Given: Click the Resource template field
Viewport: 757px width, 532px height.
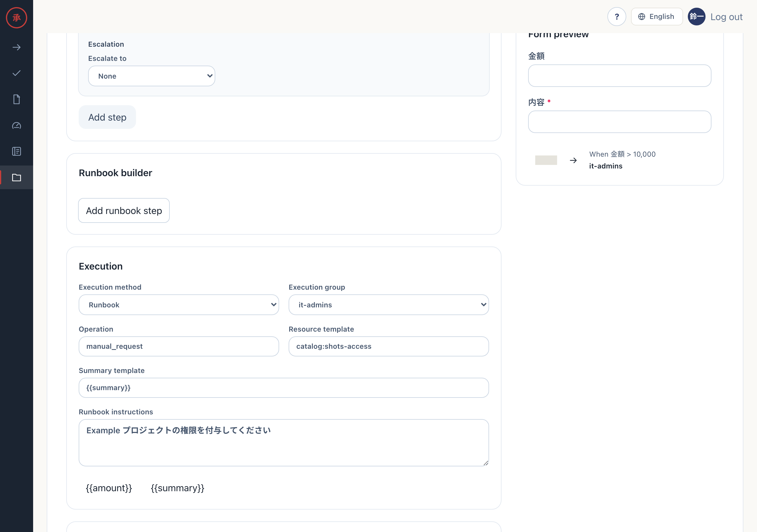Looking at the screenshot, I should [388, 346].
